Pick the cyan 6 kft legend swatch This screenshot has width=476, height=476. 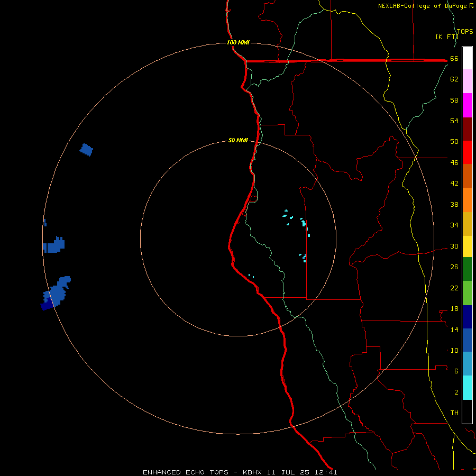[467, 387]
